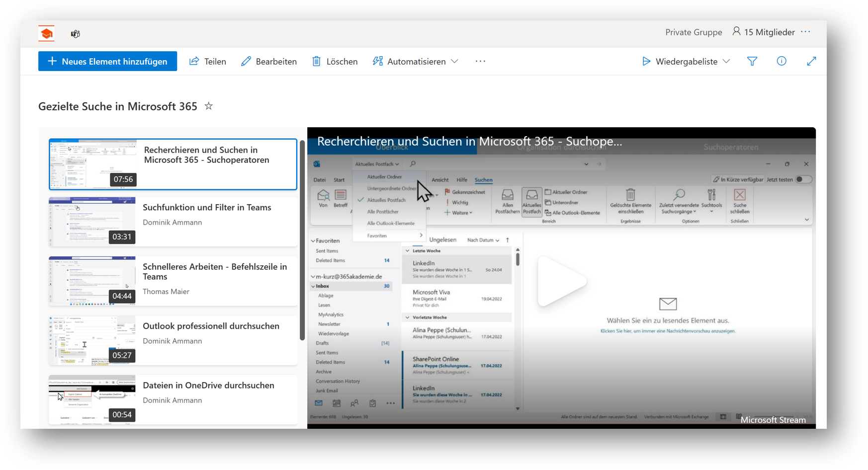
Task: In the video, click Wichtig exclamation filter
Action: point(457,202)
